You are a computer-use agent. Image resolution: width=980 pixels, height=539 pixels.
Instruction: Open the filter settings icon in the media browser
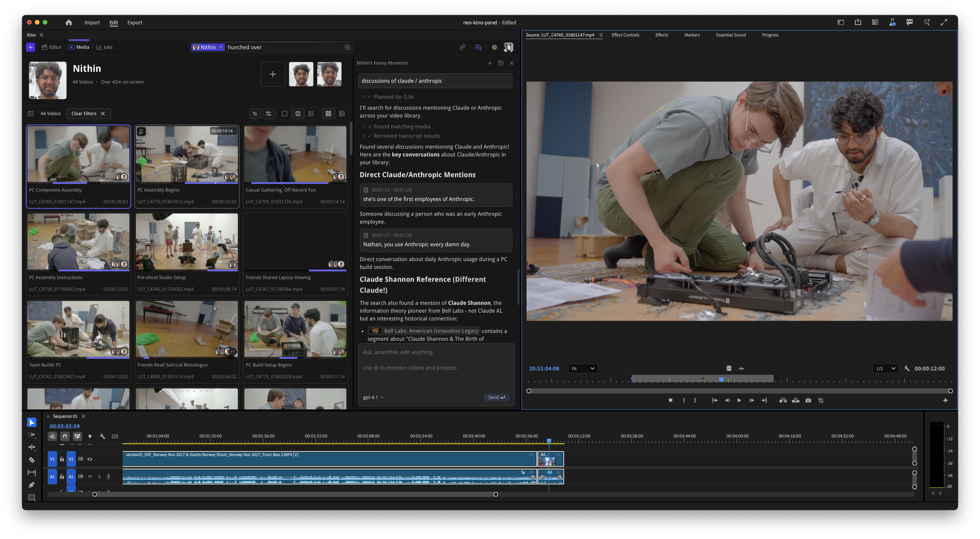tap(269, 113)
